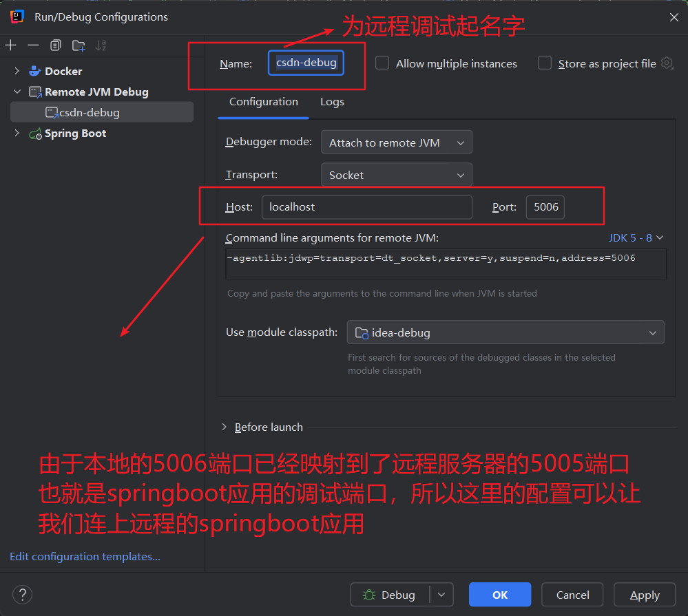Open the Help question mark button
The width and height of the screenshot is (688, 616).
pyautogui.click(x=22, y=595)
